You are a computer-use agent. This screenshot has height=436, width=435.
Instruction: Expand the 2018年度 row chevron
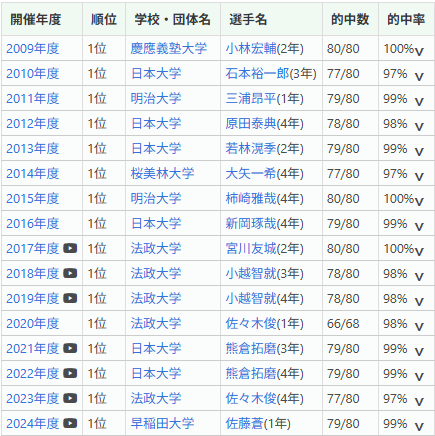coord(419,277)
